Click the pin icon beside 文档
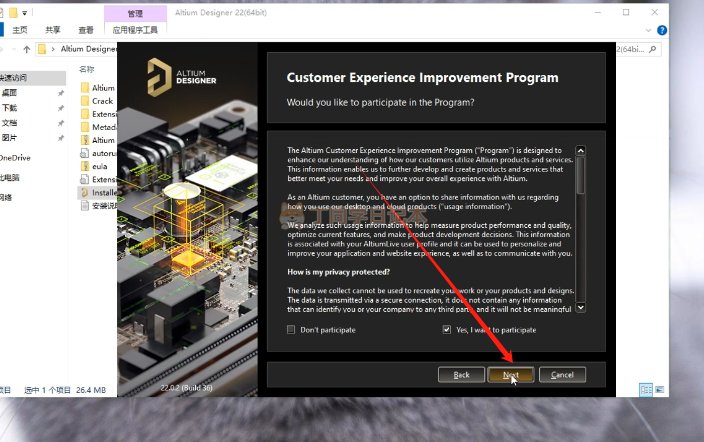The width and height of the screenshot is (704, 442). (61, 123)
